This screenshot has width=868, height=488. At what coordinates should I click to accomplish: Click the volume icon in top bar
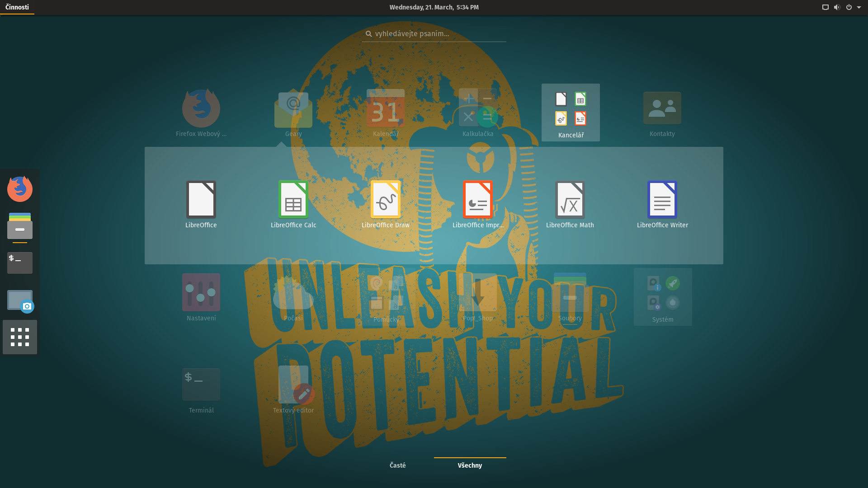click(x=837, y=7)
